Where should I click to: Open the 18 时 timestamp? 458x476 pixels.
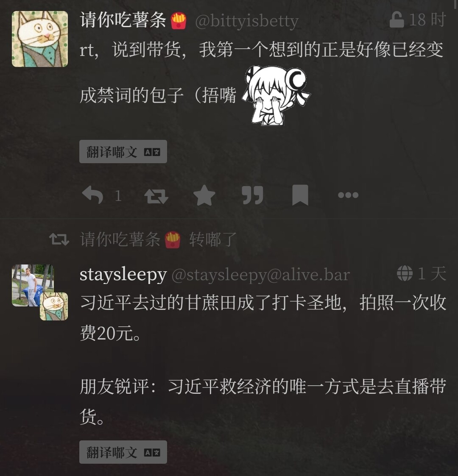click(x=427, y=20)
